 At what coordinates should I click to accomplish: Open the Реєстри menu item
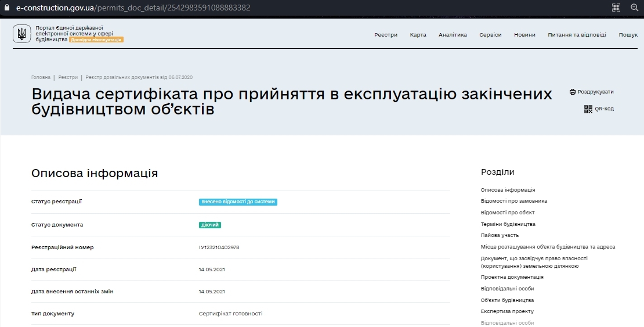[386, 35]
